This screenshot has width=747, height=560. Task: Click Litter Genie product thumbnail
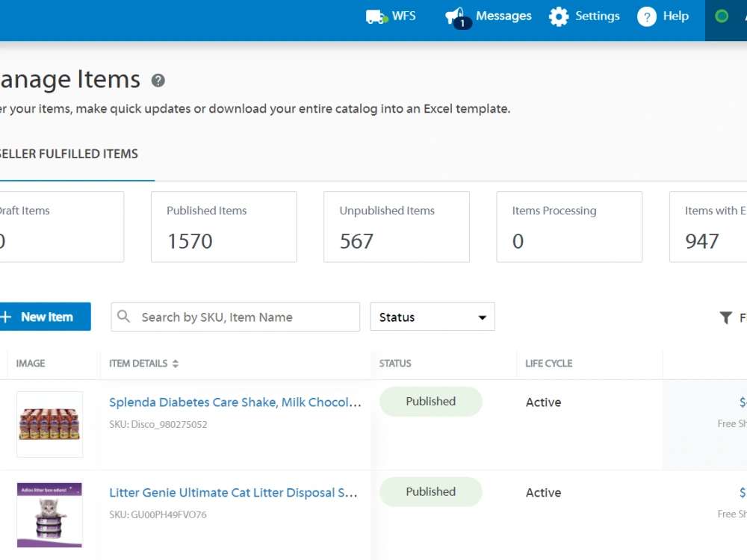click(49, 514)
